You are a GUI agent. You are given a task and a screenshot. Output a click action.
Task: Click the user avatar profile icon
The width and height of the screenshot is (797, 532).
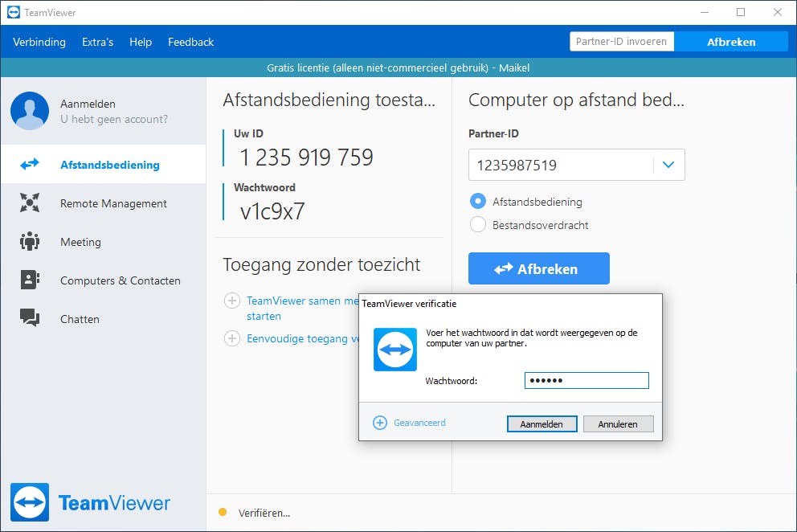click(30, 111)
